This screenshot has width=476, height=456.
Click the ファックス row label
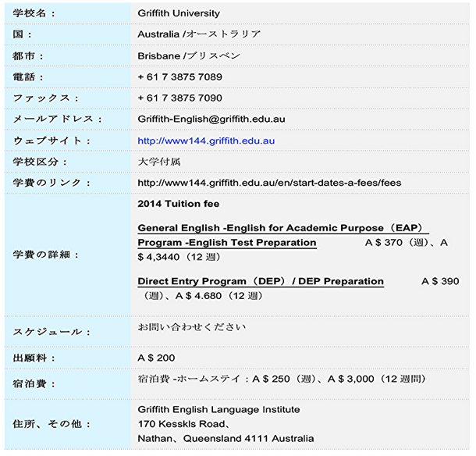[46, 98]
